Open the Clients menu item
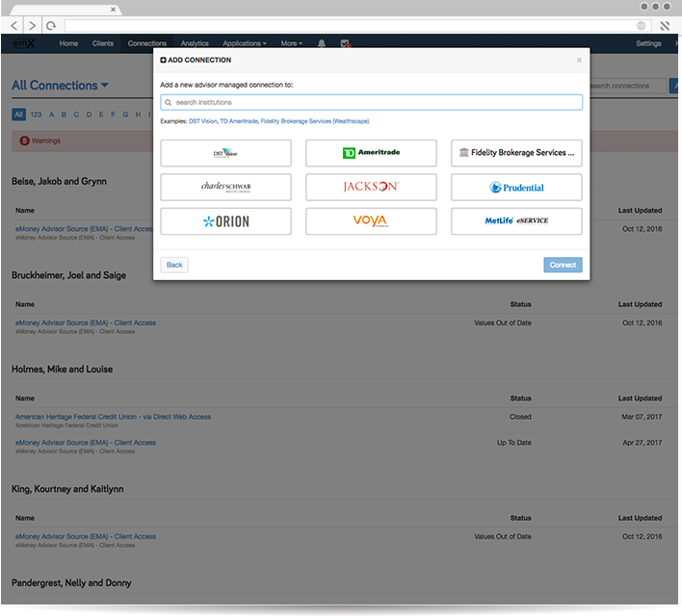This screenshot has width=682, height=616. [x=103, y=43]
